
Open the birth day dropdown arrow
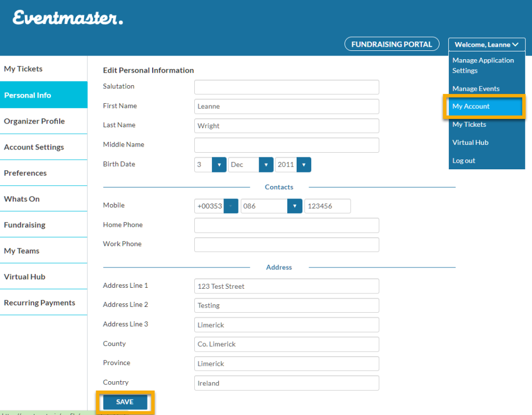coord(219,165)
